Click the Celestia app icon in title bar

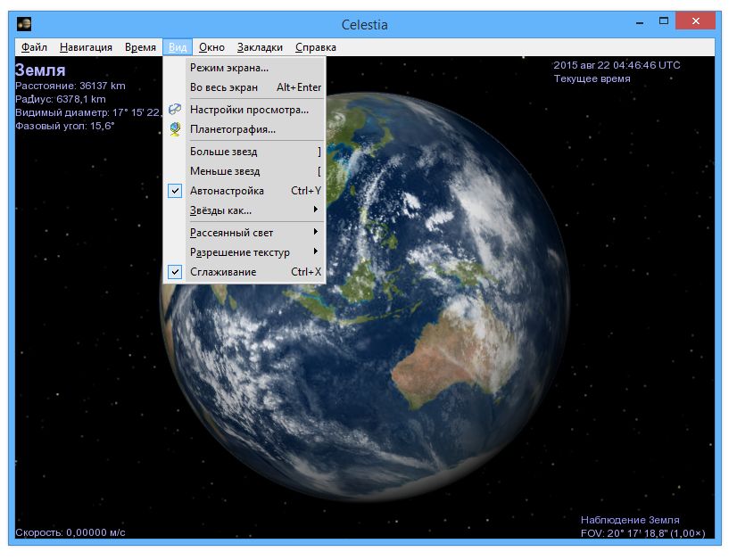point(24,23)
